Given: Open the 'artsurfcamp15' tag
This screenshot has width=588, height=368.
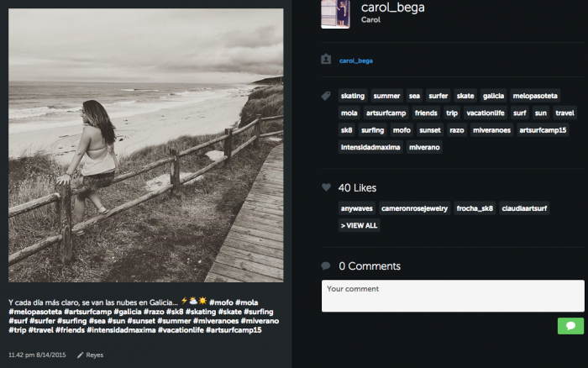Looking at the screenshot, I should tap(543, 130).
